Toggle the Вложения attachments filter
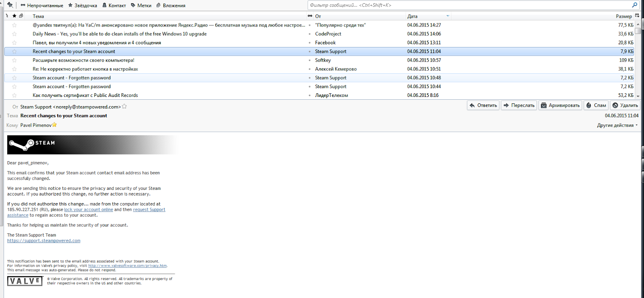Viewport: 644px width, 298px height. click(171, 6)
